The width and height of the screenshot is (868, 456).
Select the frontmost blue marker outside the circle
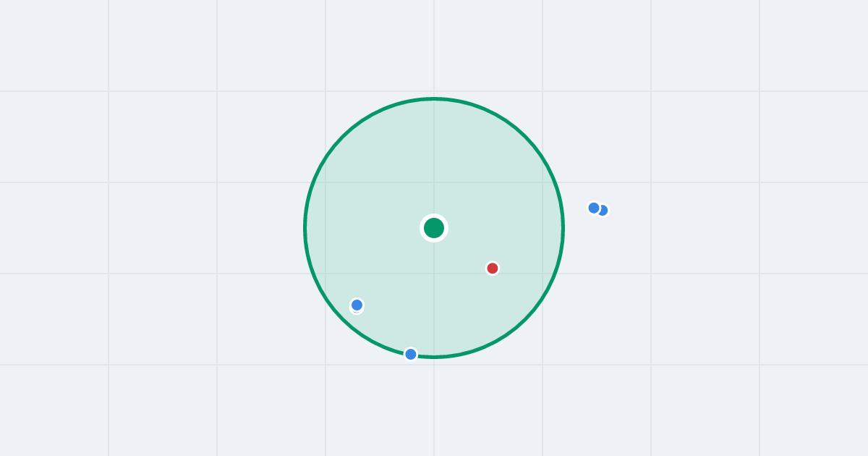[594, 208]
